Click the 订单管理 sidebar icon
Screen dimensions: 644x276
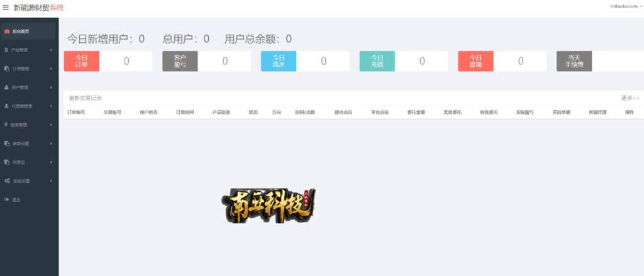click(7, 69)
